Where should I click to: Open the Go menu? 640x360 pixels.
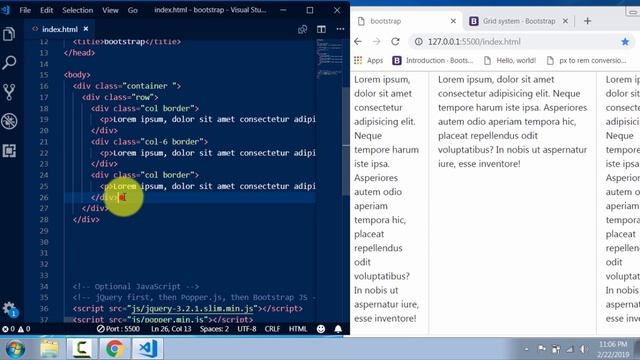tap(133, 10)
